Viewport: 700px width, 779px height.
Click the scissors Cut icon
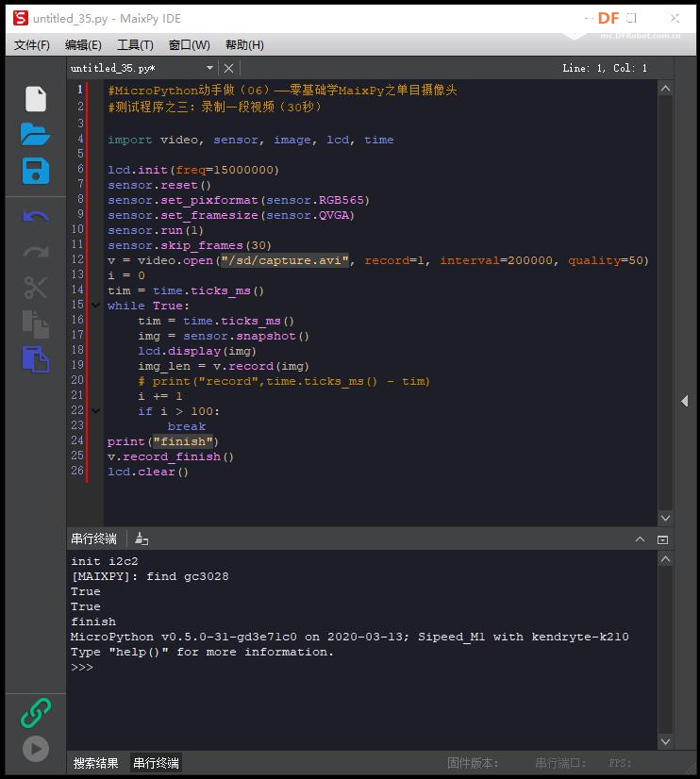(x=35, y=287)
